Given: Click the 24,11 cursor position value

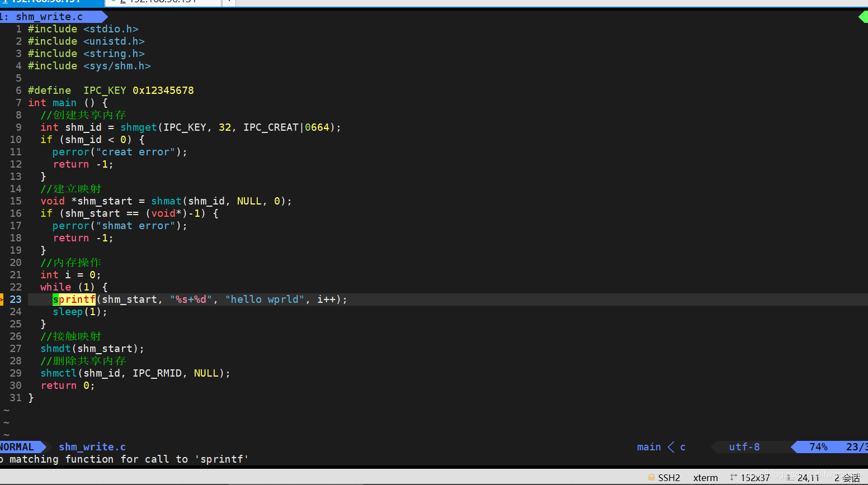Looking at the screenshot, I should 808,478.
